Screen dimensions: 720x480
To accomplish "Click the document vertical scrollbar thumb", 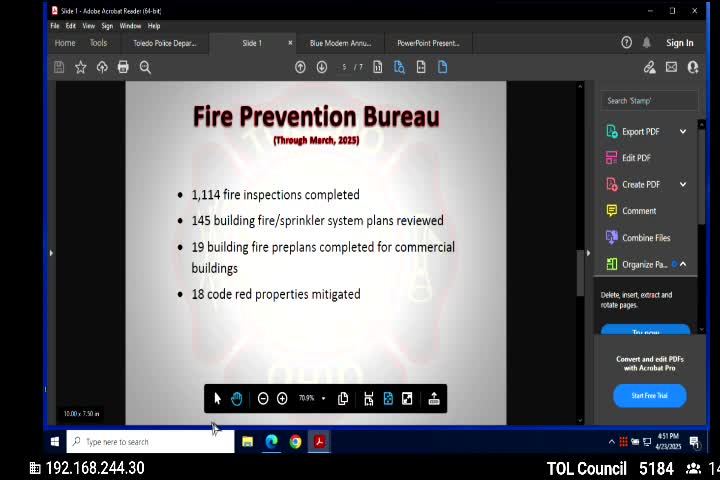I will click(580, 273).
